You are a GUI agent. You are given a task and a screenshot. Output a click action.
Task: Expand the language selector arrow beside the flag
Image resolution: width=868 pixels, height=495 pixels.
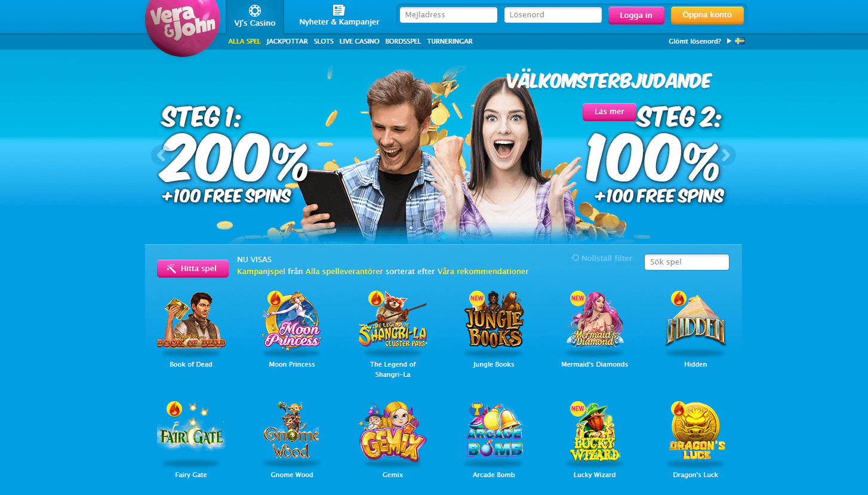[x=729, y=41]
